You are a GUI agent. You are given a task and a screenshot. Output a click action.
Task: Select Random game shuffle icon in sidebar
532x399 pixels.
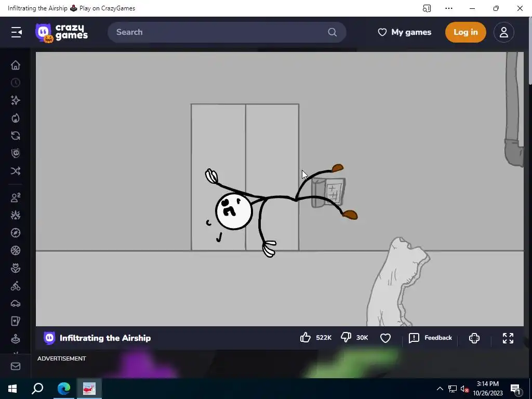pos(15,170)
